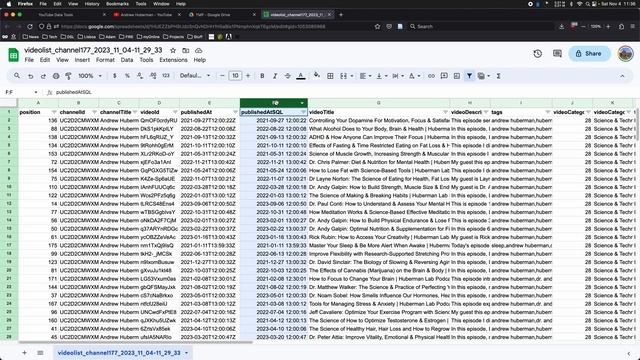Insert a chart via toolbar icon
The image size is (640, 360).
(457, 76)
